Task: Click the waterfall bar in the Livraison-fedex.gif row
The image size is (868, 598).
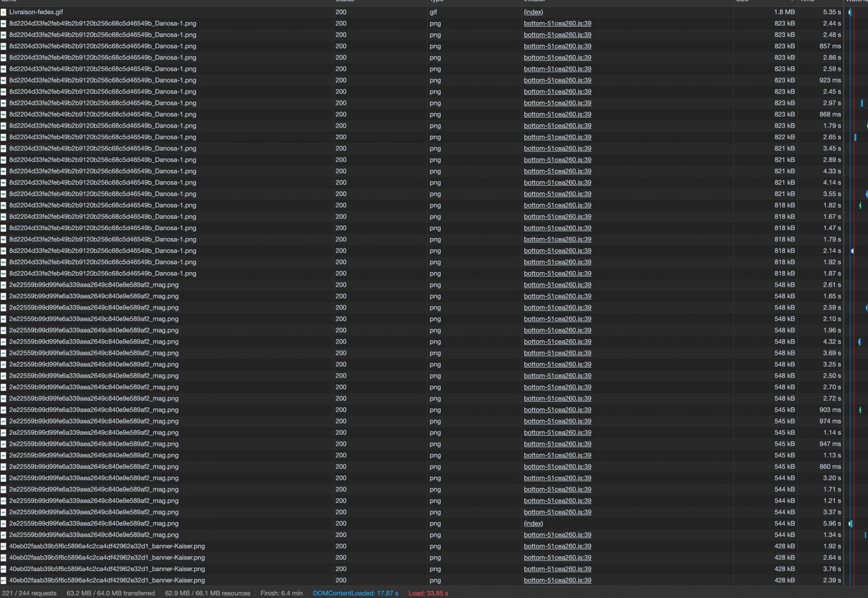Action: (850, 12)
